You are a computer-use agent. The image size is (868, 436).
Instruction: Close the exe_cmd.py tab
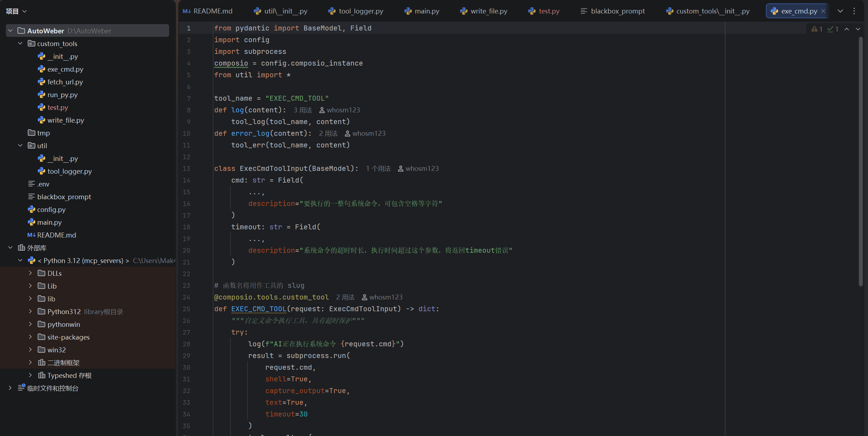click(x=823, y=11)
